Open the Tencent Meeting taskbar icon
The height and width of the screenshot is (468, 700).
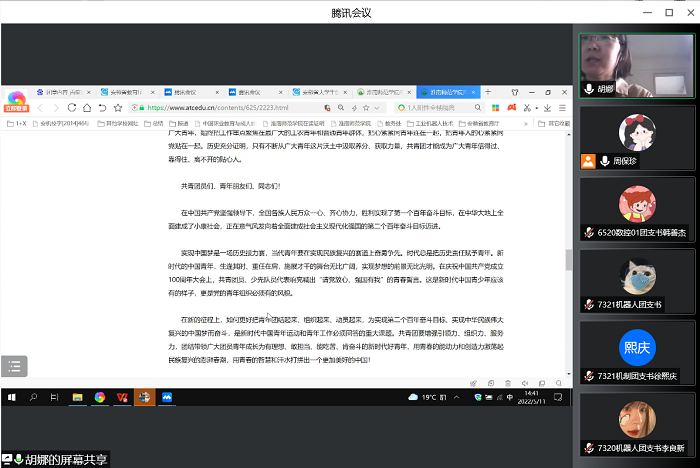[167, 397]
